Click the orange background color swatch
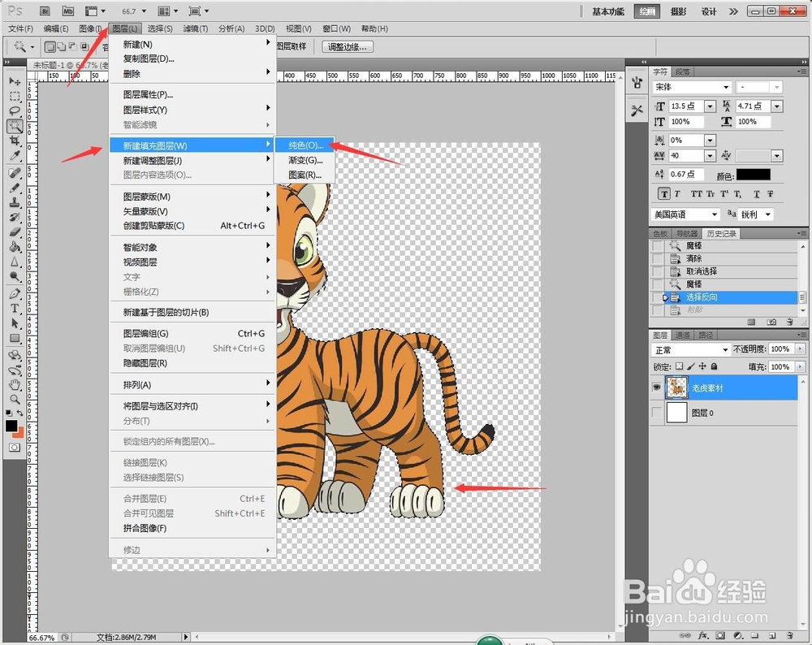812x645 pixels. tap(19, 433)
